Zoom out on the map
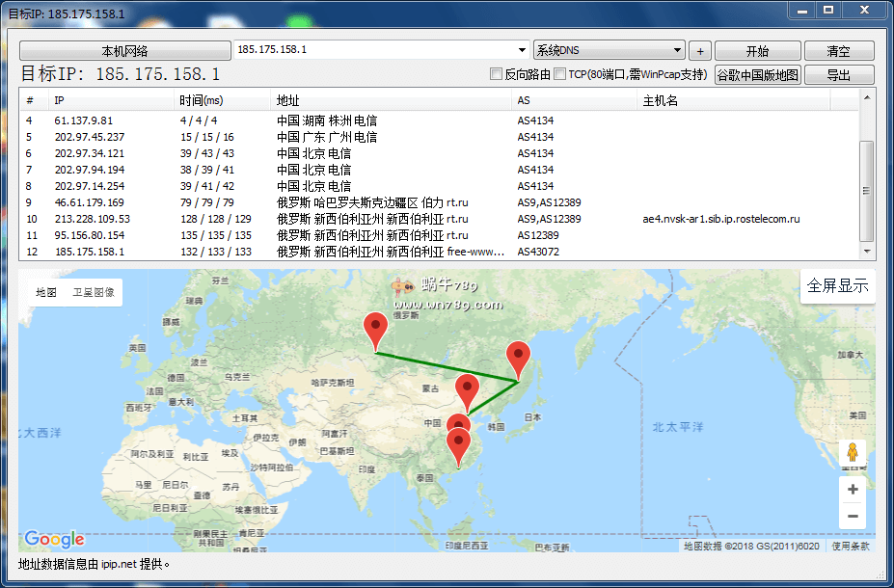The width and height of the screenshot is (894, 588). click(x=853, y=517)
